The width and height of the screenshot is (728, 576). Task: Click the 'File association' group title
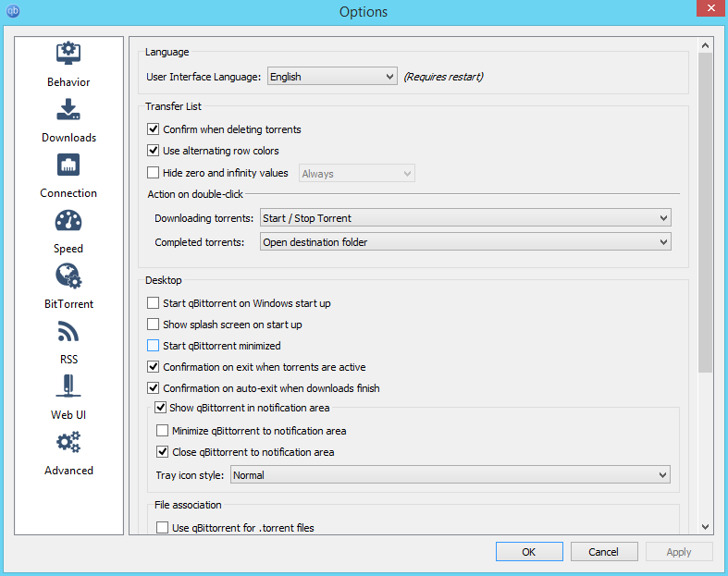click(188, 505)
